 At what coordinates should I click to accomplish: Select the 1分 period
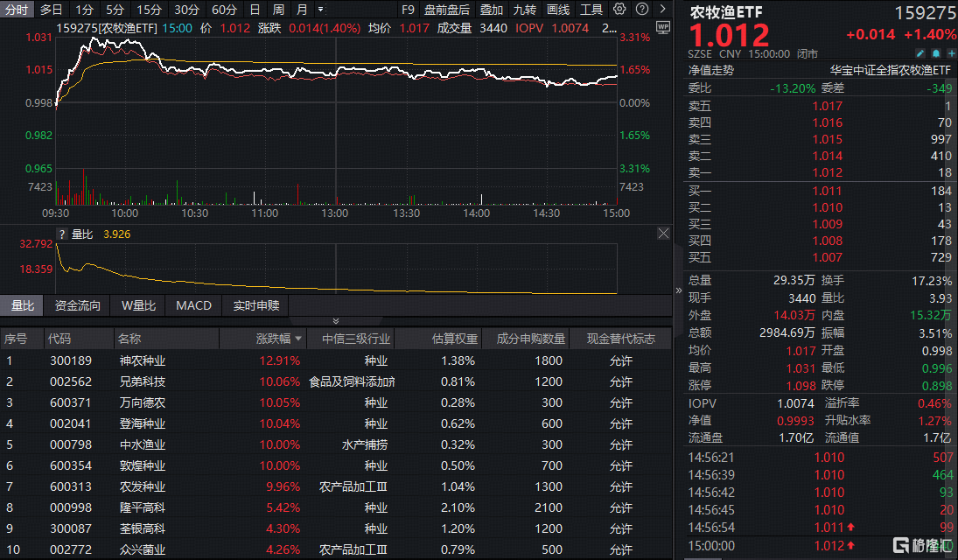pos(84,10)
